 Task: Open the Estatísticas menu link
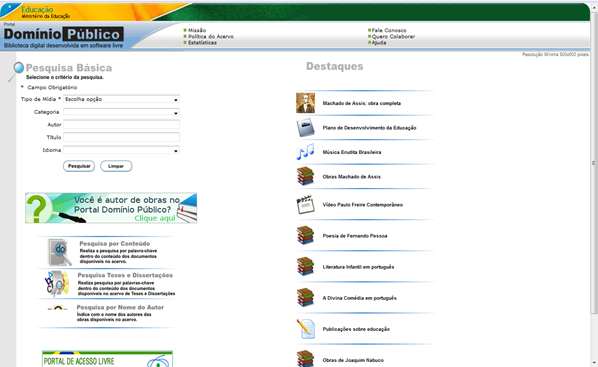point(202,43)
